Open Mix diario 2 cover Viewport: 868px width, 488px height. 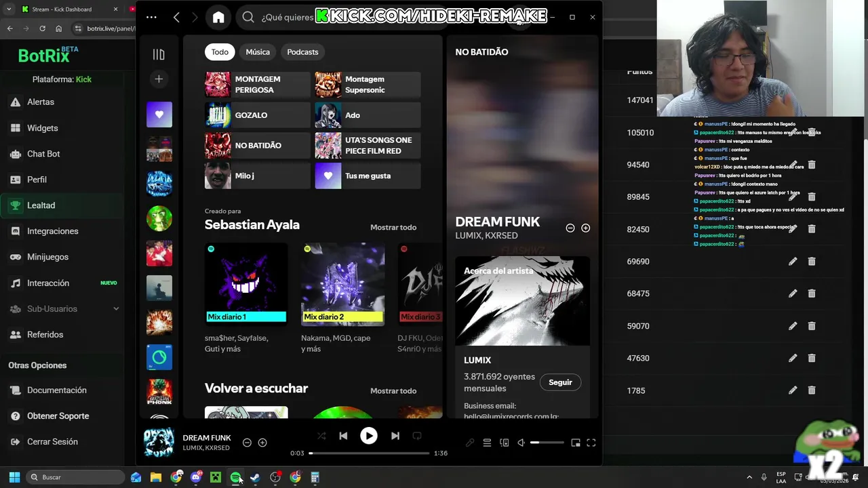point(342,283)
